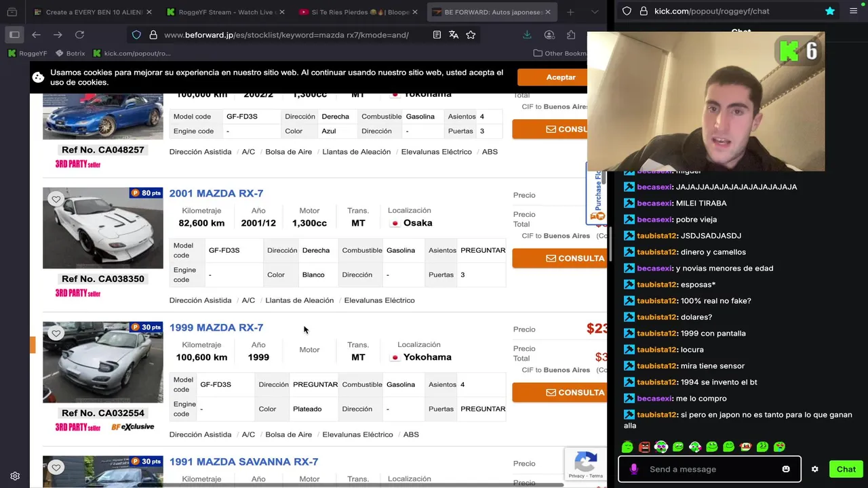Expand the list of all tabs
The width and height of the screenshot is (868, 488).
click(x=595, y=12)
